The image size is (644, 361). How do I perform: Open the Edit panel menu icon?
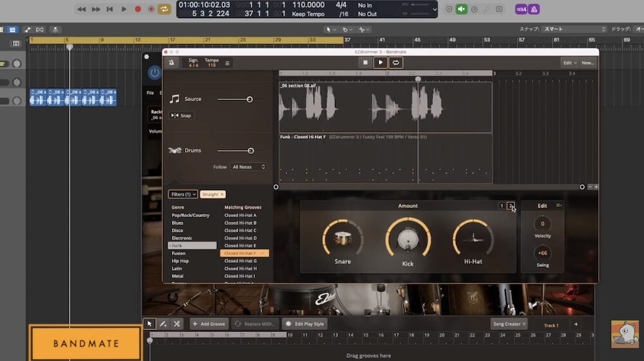tap(558, 205)
